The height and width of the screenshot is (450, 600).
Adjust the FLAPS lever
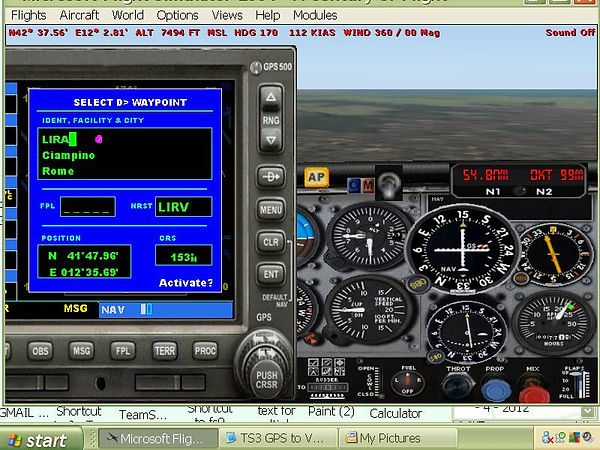click(584, 385)
